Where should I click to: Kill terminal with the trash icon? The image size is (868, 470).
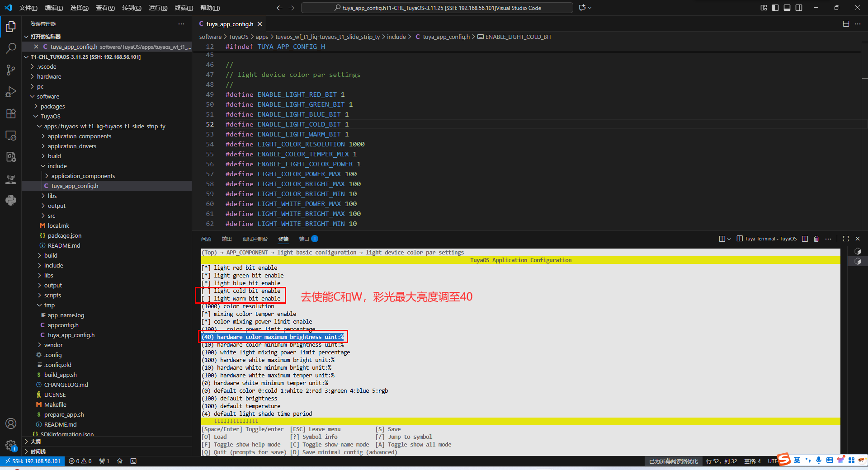pos(816,239)
